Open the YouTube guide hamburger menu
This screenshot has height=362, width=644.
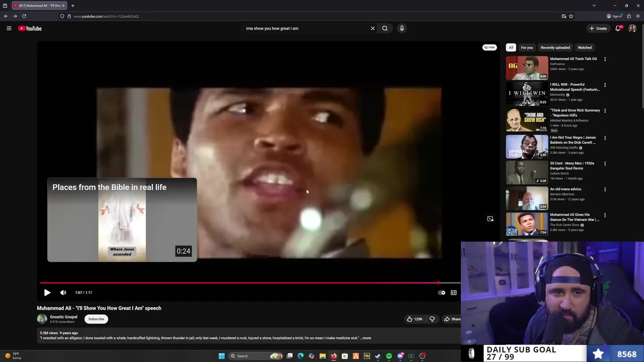pyautogui.click(x=9, y=28)
